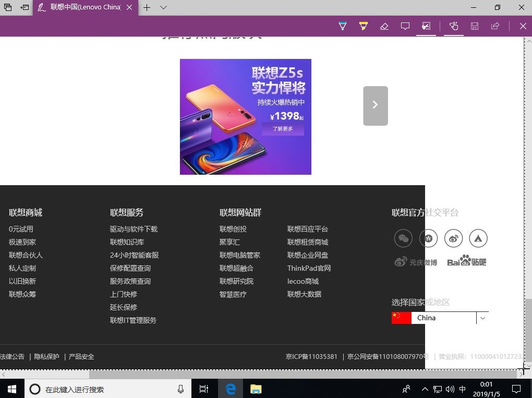Open the 联想Z5s promotional banner
The image size is (532, 398).
click(245, 117)
